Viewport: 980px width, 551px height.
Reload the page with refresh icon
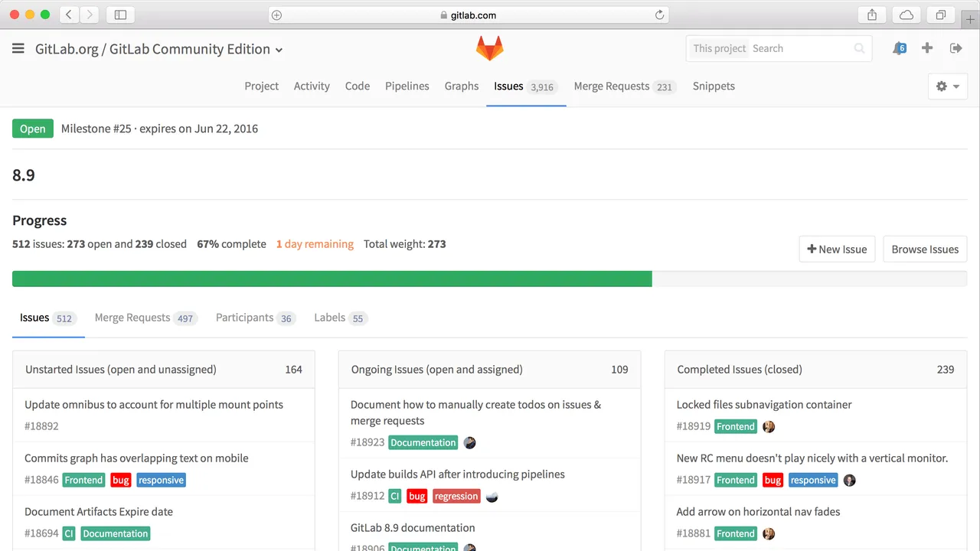coord(659,15)
